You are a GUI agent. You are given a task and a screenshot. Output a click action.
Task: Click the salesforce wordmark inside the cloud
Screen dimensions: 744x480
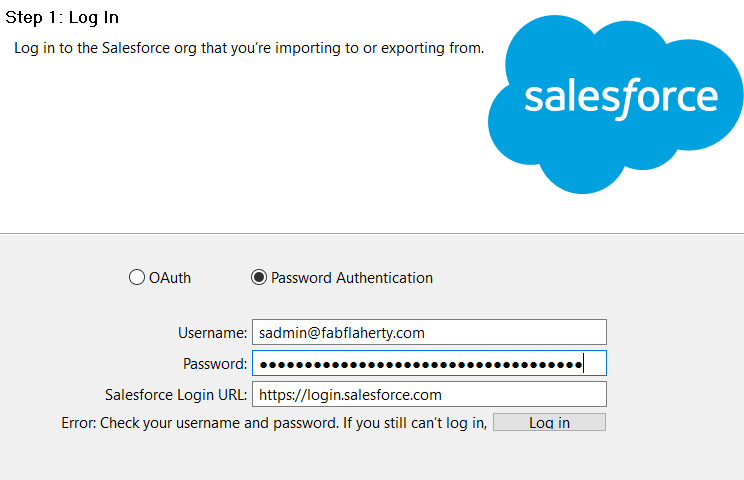click(x=621, y=98)
